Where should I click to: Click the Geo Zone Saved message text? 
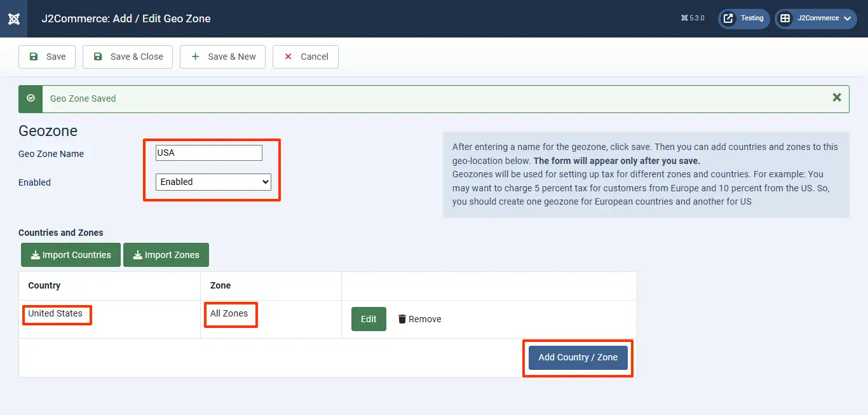click(83, 99)
